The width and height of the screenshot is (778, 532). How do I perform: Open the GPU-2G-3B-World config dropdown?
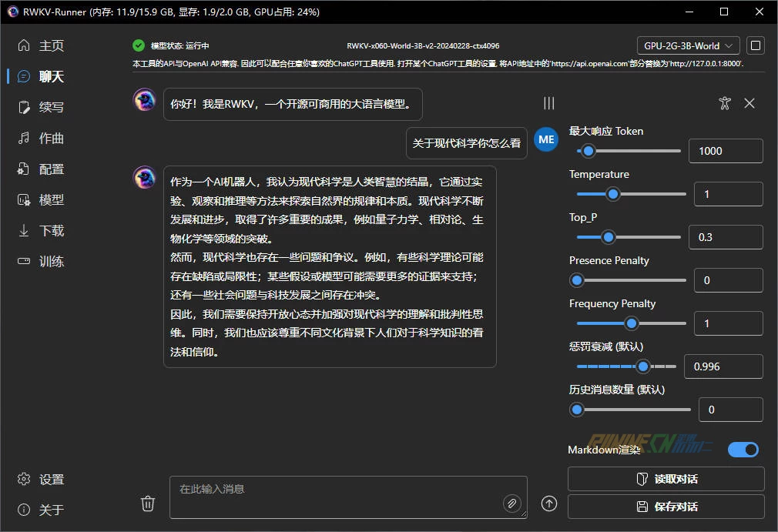coord(688,45)
